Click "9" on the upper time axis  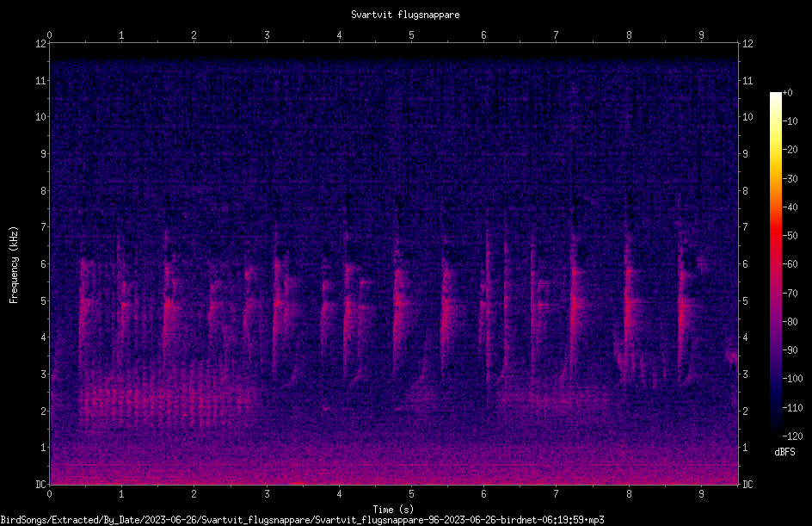(x=701, y=35)
